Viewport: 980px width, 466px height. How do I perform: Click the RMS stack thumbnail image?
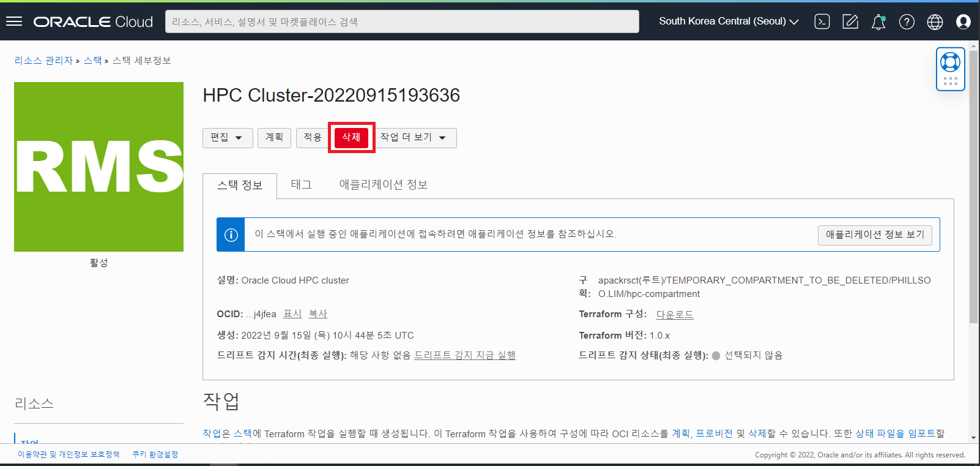[98, 167]
